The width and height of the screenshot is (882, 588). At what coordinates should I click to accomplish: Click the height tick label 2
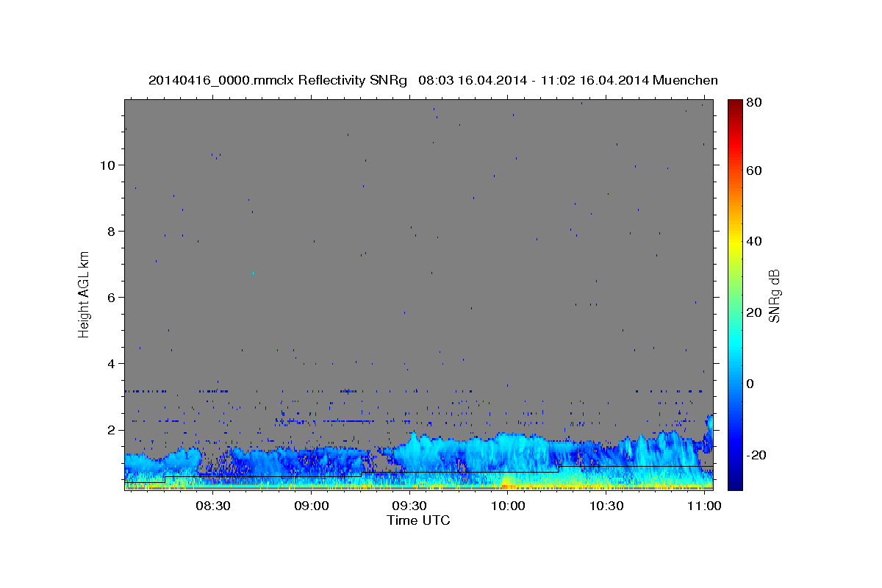pyautogui.click(x=112, y=430)
